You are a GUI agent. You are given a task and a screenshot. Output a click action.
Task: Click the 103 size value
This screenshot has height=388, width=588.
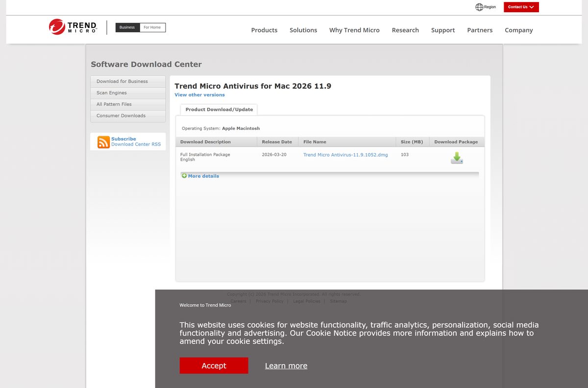point(405,155)
